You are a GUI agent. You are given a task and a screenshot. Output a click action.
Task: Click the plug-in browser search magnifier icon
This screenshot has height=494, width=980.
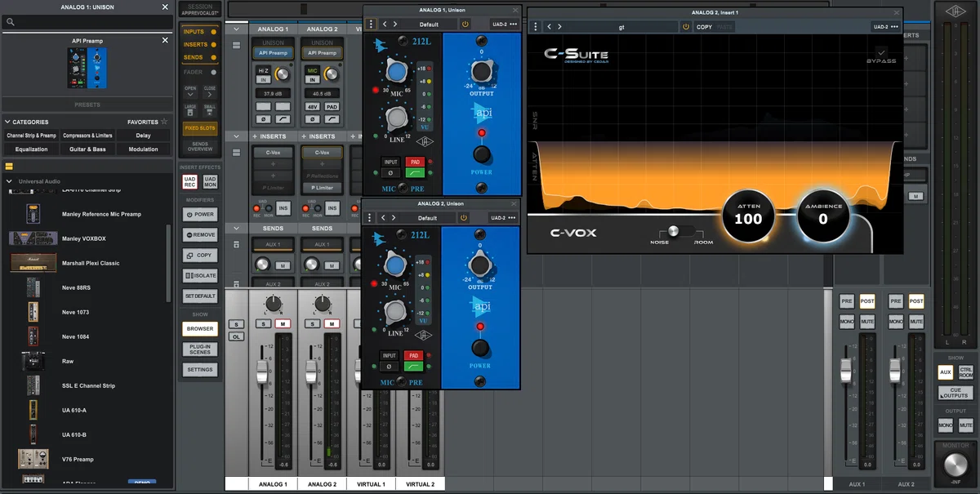(10, 22)
